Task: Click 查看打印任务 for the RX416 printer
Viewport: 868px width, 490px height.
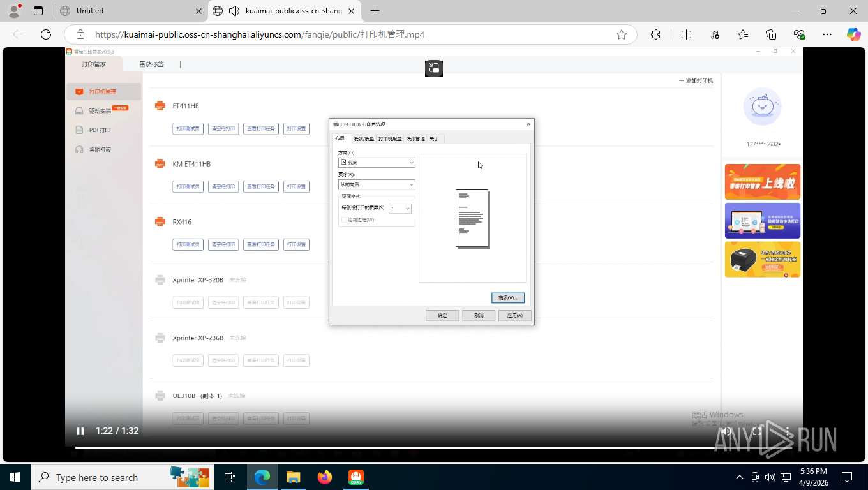Action: coord(261,244)
